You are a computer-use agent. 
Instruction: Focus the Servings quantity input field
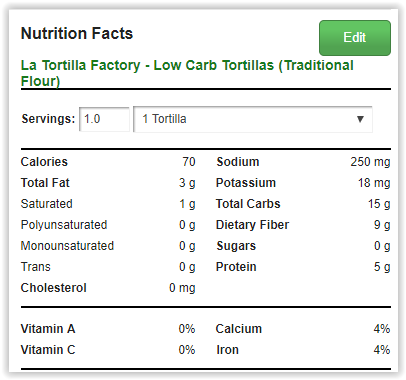104,119
